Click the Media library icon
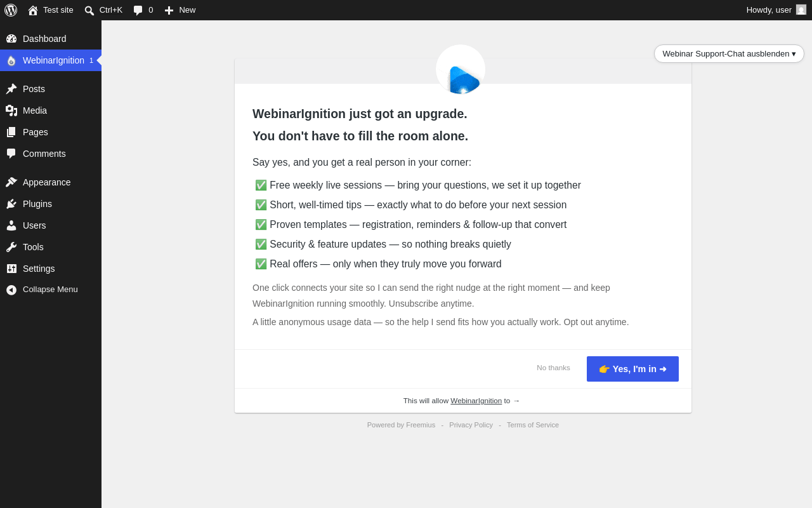This screenshot has height=508, width=812. point(11,110)
